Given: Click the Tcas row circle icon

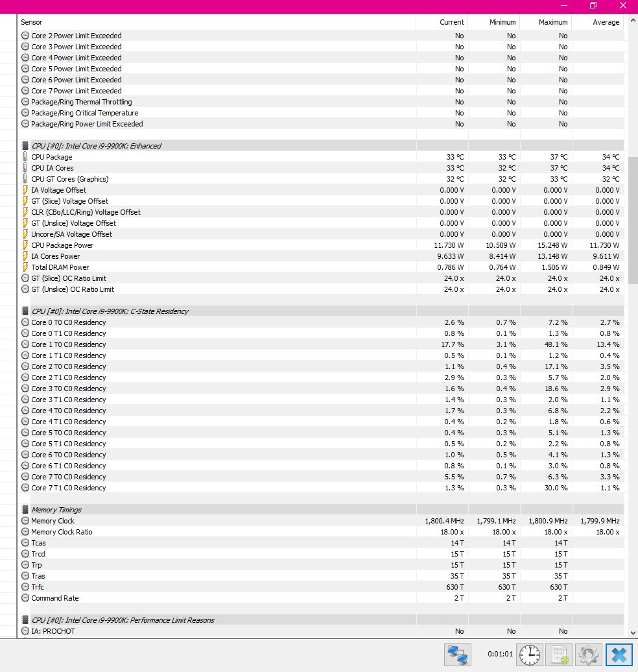Looking at the screenshot, I should 25,542.
